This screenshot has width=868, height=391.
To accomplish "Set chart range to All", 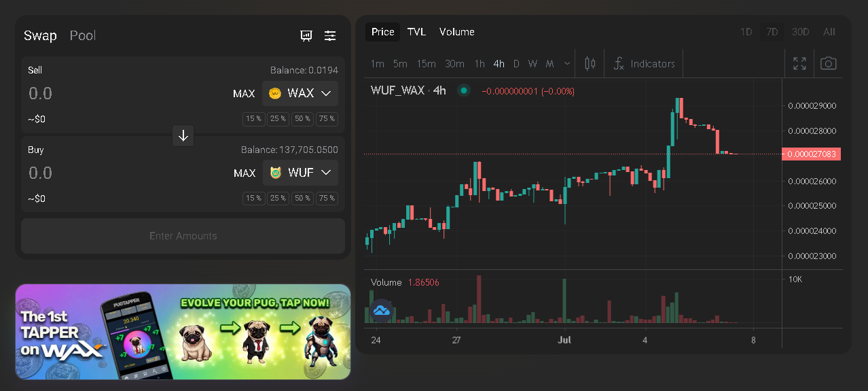I will [x=829, y=32].
